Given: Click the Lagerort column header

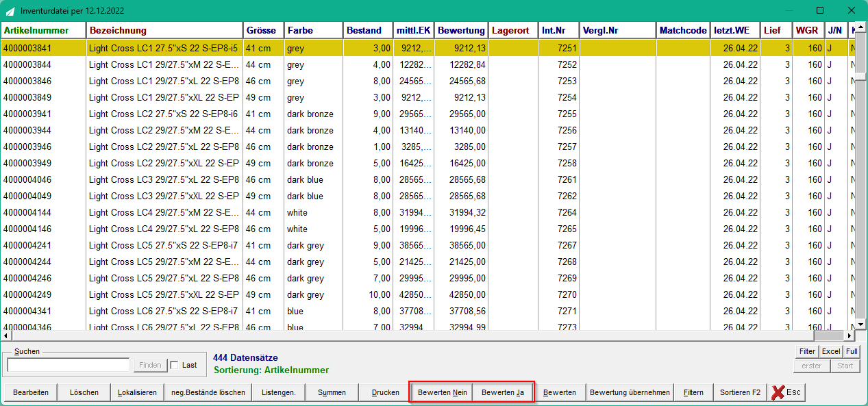Looking at the screenshot, I should (x=514, y=30).
